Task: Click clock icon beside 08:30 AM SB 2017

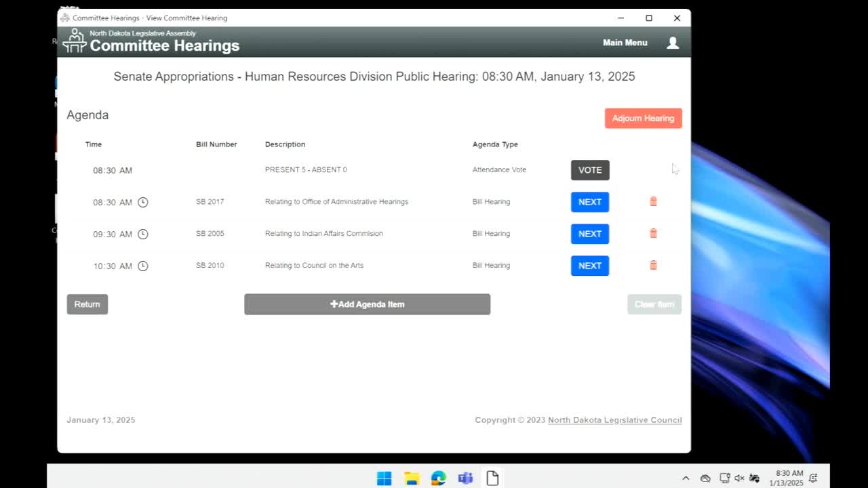Action: 142,202
